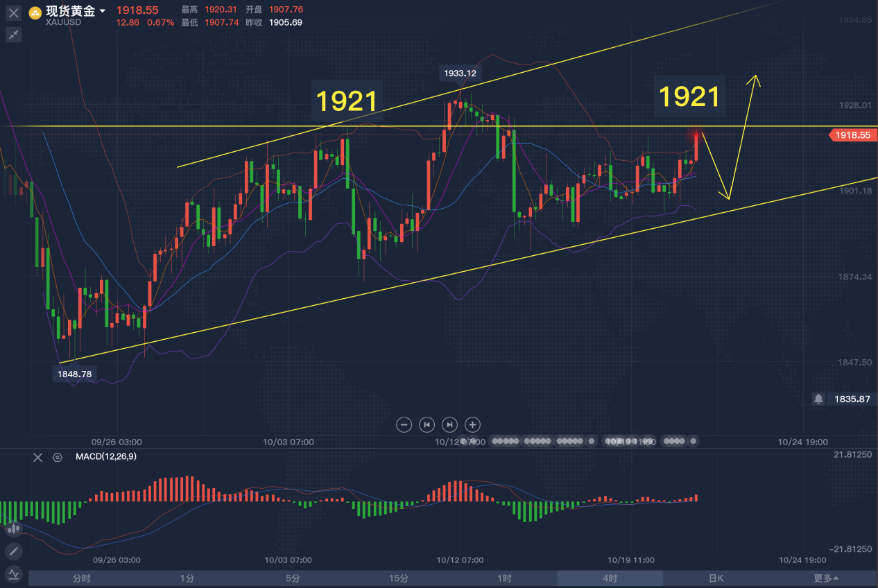Click the 21.81250 MACD axis label
This screenshot has height=588, width=878.
pos(851,454)
